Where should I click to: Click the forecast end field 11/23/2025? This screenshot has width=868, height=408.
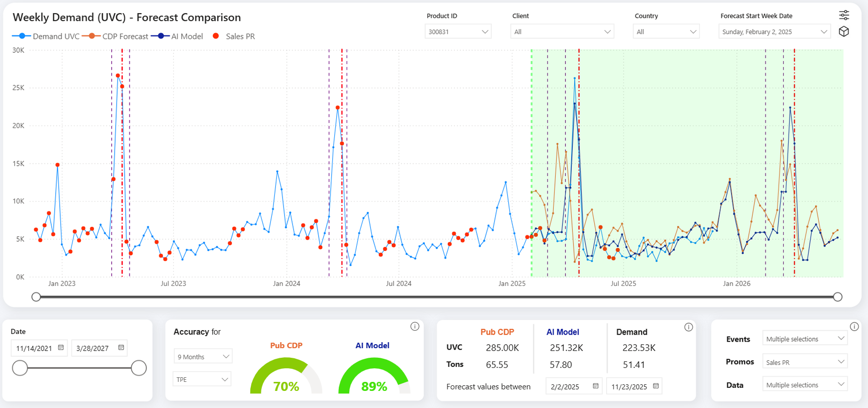tap(634, 386)
